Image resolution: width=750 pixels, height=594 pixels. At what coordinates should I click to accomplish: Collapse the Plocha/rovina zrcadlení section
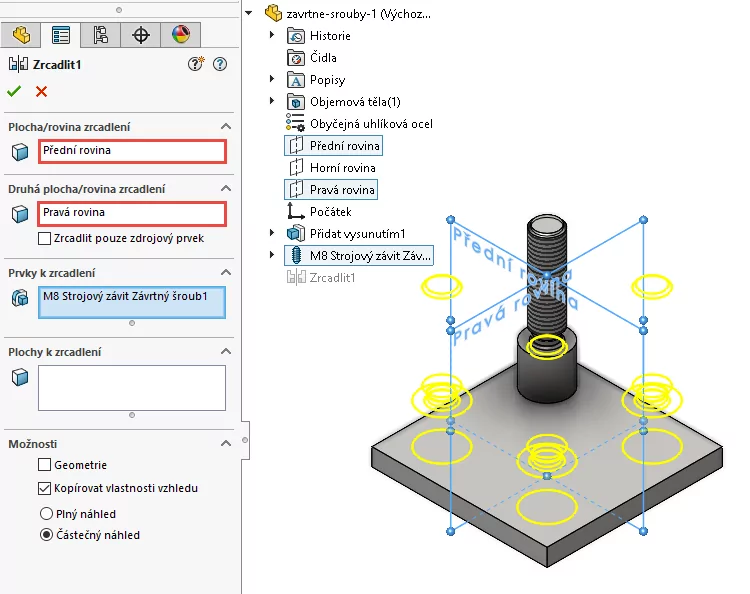click(226, 127)
